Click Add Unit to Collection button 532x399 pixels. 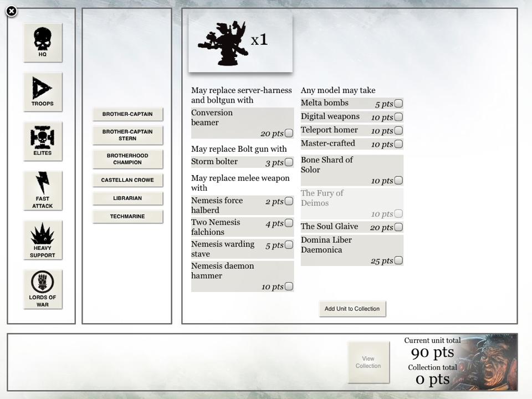352,309
